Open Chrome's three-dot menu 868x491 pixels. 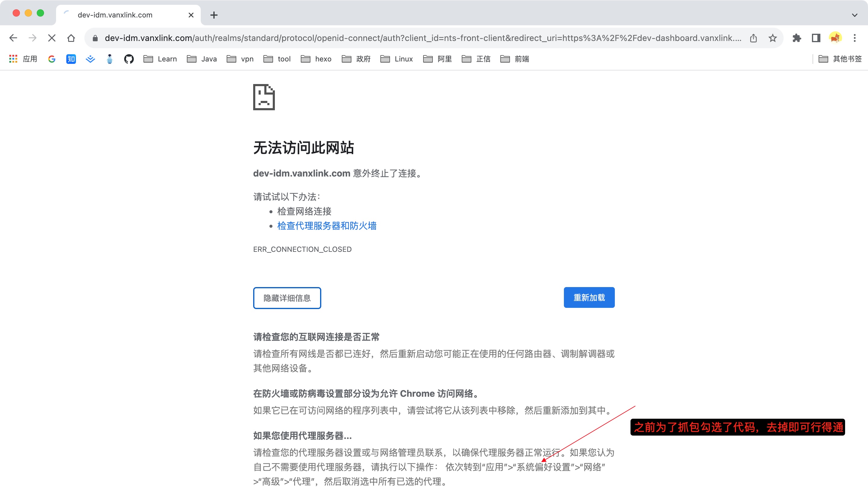click(x=854, y=38)
